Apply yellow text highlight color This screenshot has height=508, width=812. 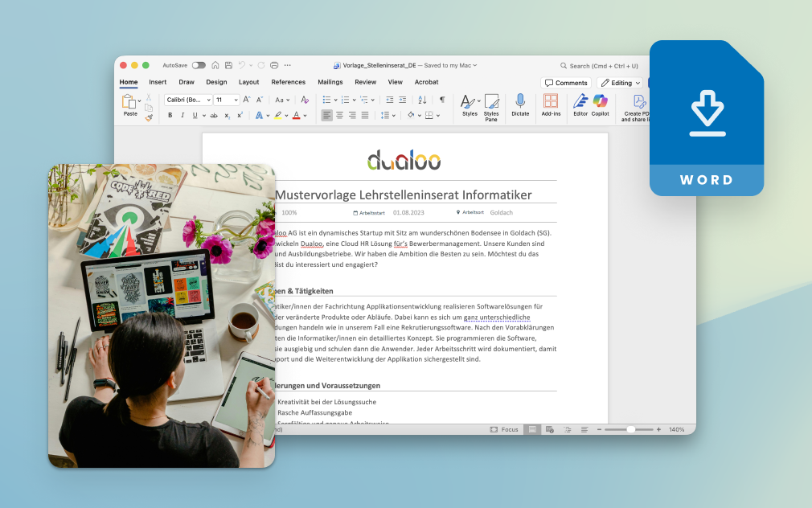pos(278,116)
